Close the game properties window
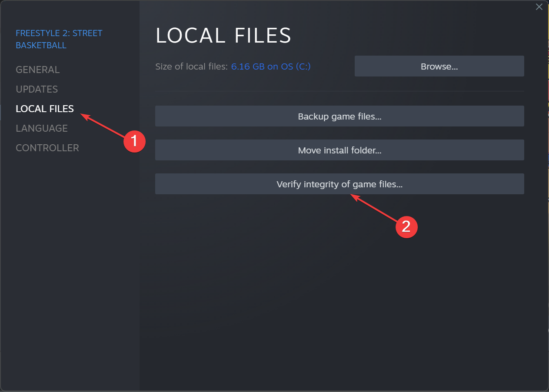The height and width of the screenshot is (392, 549). 539,7
